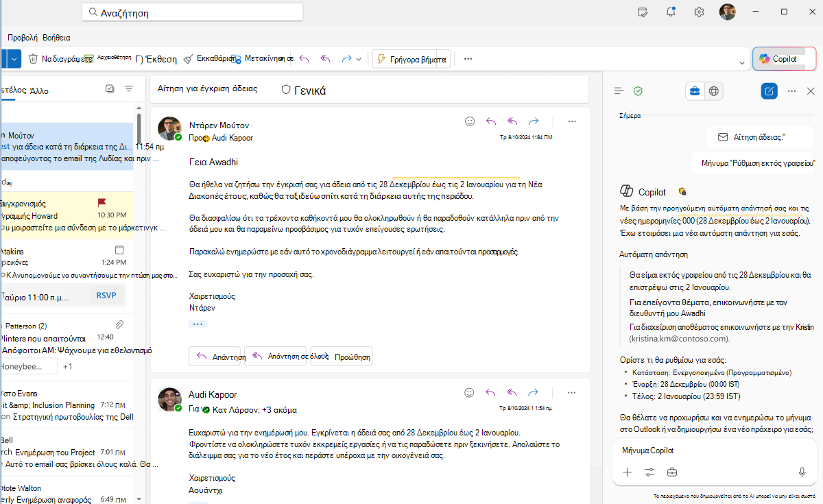
Task: Start a new Copilot chat with the compose icon
Action: (x=769, y=91)
